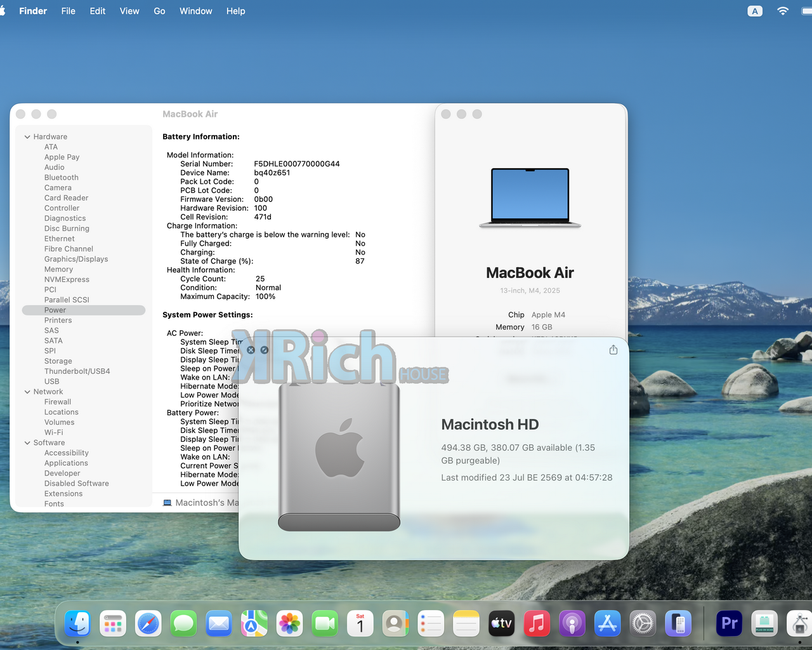Launch Music from the Dock

click(x=537, y=624)
